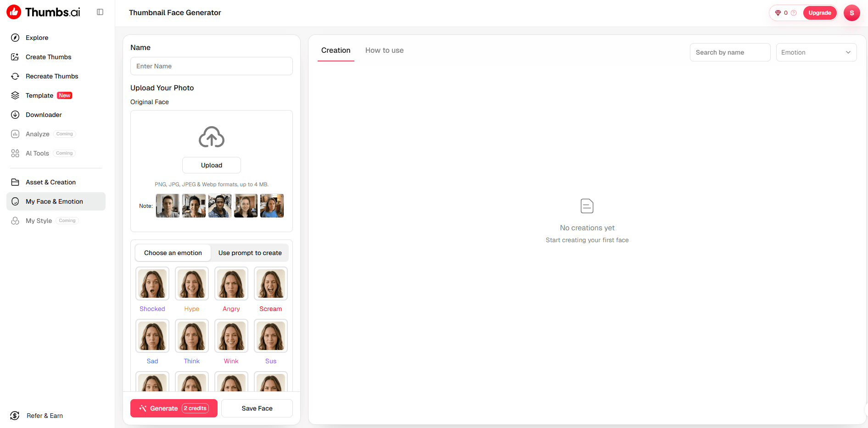Click the Create Thumbs icon
Image resolution: width=868 pixels, height=428 pixels.
(x=15, y=57)
